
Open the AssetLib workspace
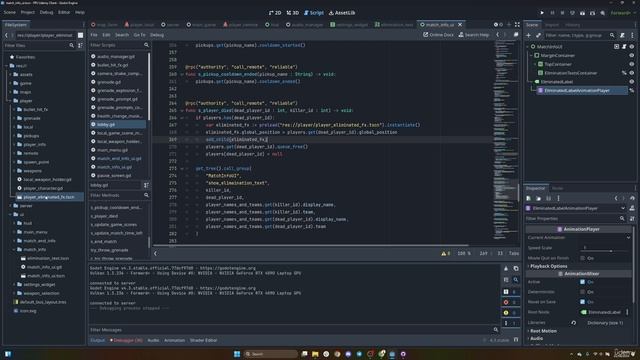[342, 13]
